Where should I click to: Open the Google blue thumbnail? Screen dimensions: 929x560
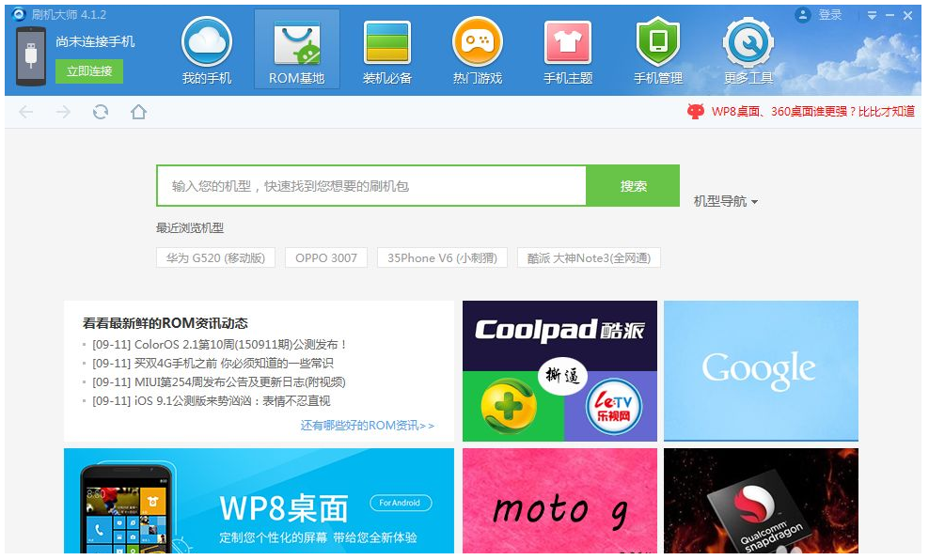761,370
